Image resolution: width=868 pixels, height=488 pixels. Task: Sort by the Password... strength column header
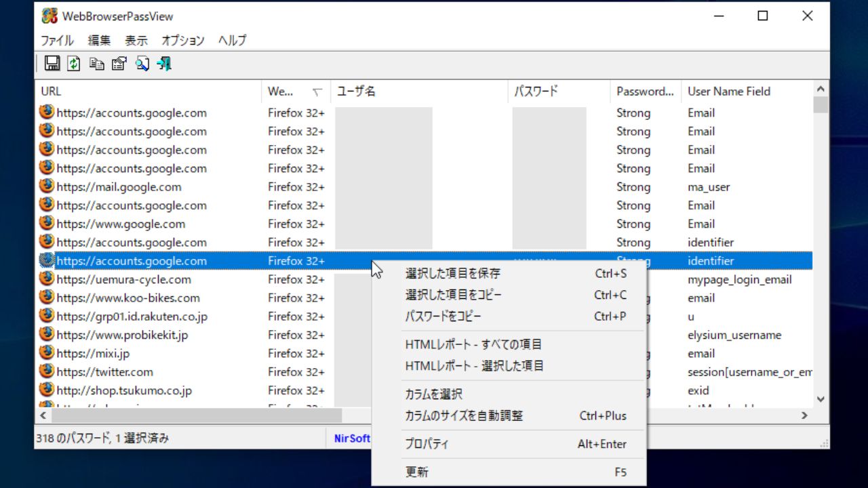point(646,91)
